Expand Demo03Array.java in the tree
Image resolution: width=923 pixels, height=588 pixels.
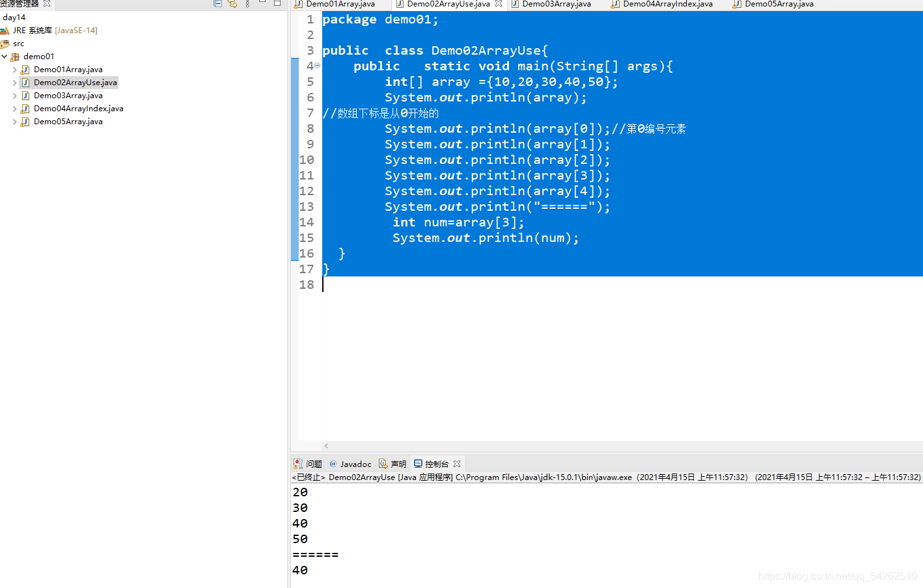[x=15, y=96]
